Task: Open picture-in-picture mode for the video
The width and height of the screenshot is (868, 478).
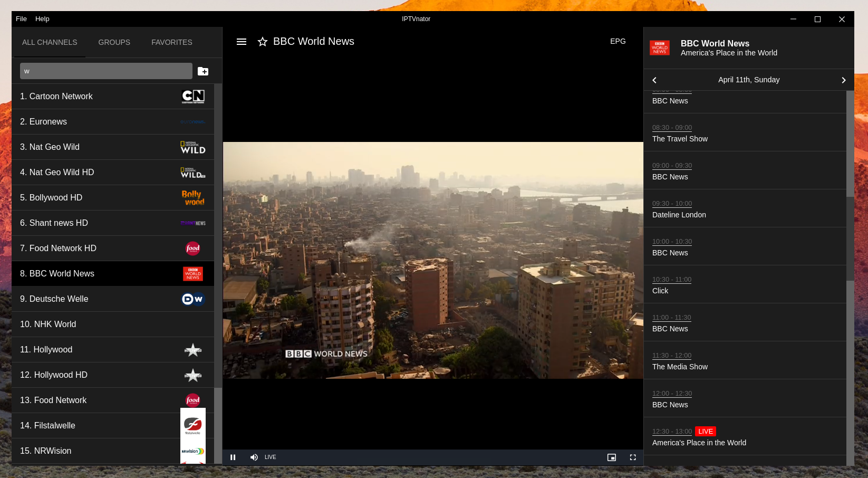Action: tap(612, 457)
